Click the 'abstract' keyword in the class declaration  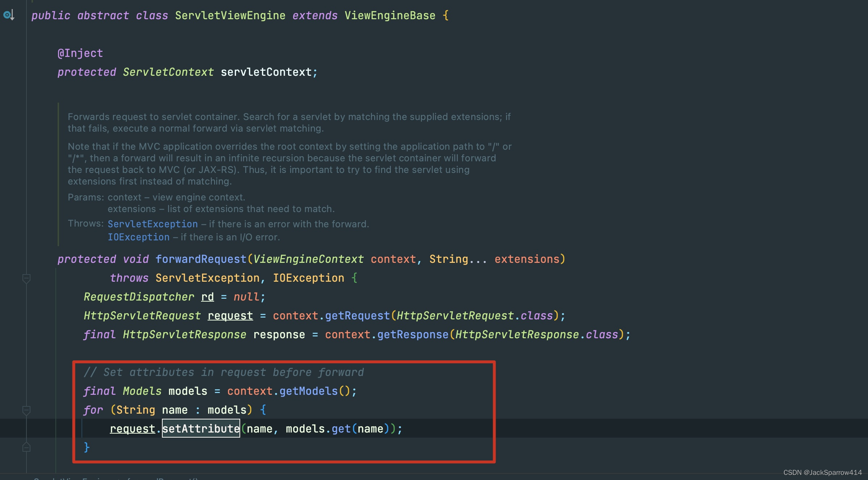(x=103, y=16)
